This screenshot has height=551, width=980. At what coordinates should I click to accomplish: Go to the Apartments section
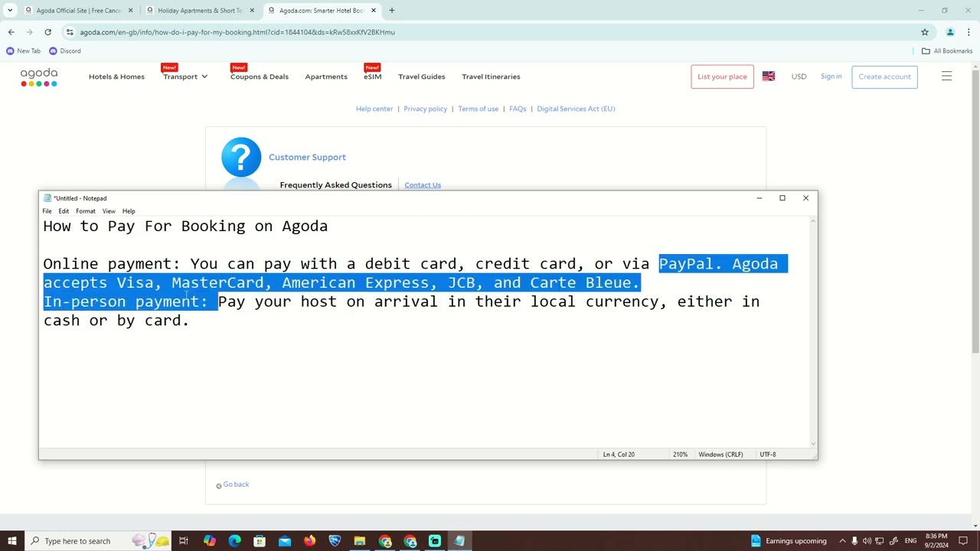click(x=326, y=77)
